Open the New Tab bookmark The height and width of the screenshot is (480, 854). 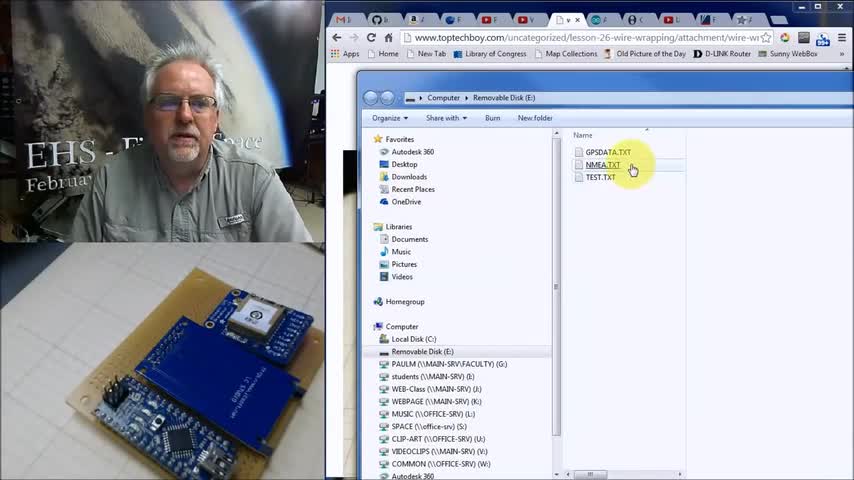pyautogui.click(x=427, y=54)
